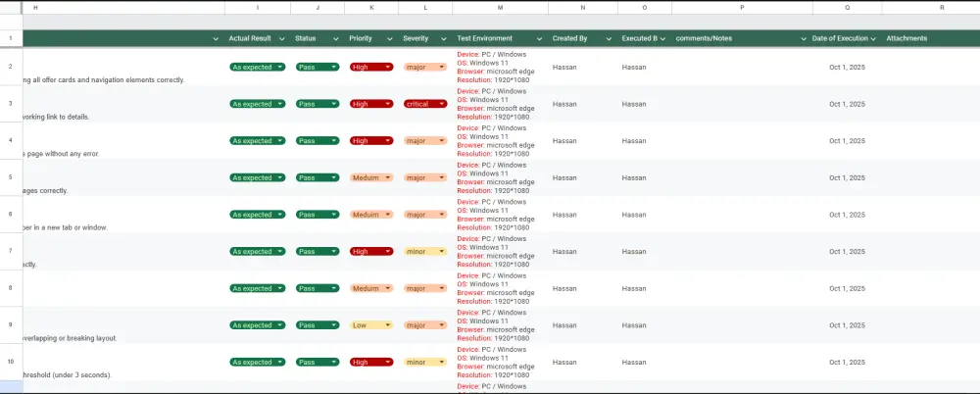Screen dimensions: 980x394
Task: Select the empty Attachments cell in row 3
Action: [x=931, y=104]
